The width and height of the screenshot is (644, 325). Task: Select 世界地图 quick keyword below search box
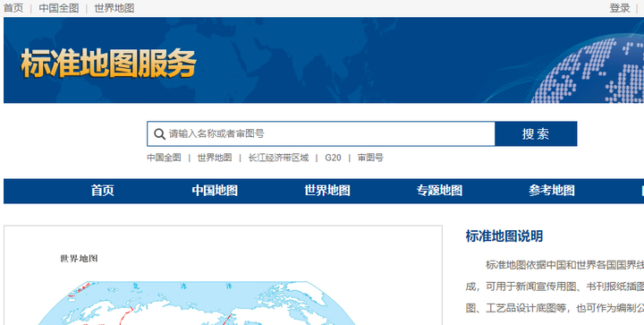(215, 158)
